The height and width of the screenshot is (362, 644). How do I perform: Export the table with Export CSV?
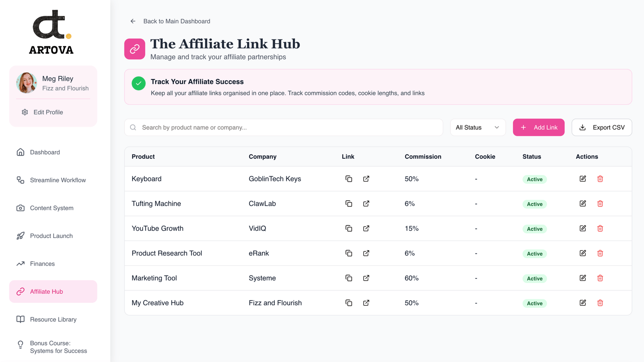click(x=601, y=127)
